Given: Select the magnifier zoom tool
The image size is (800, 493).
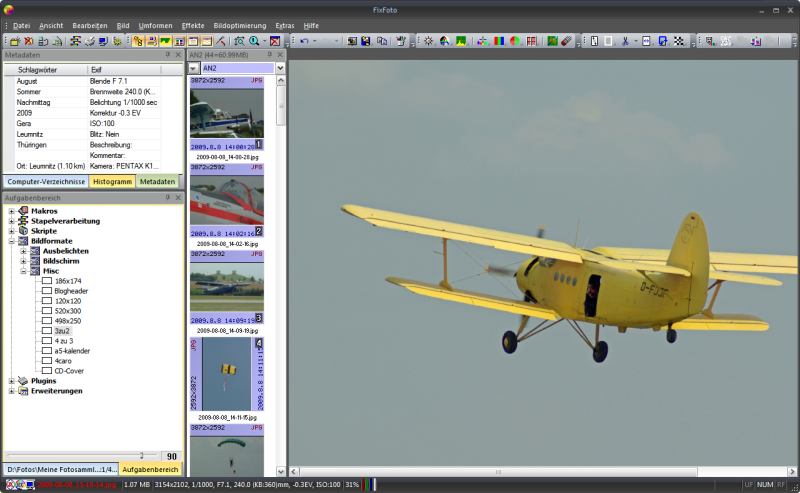Looking at the screenshot, I should [254, 41].
